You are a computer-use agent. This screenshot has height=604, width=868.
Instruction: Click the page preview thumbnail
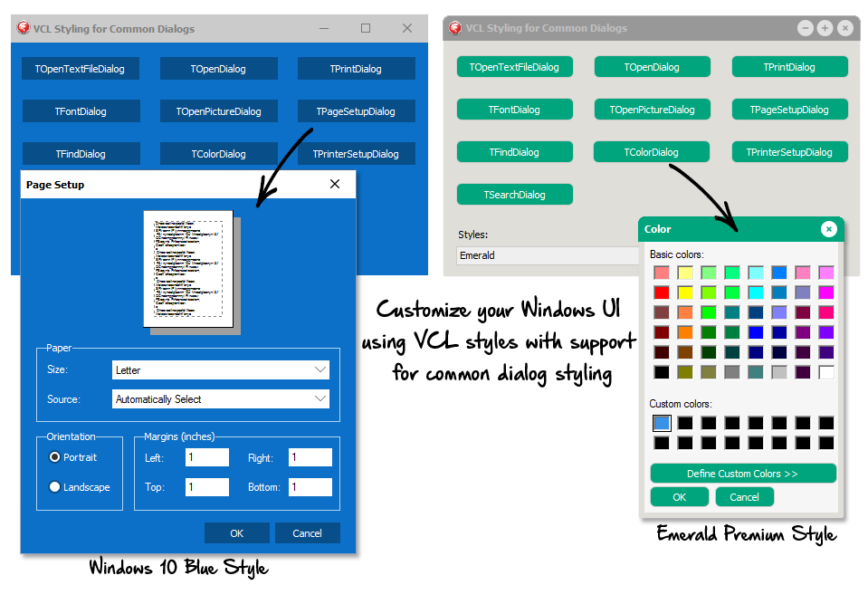(x=188, y=269)
